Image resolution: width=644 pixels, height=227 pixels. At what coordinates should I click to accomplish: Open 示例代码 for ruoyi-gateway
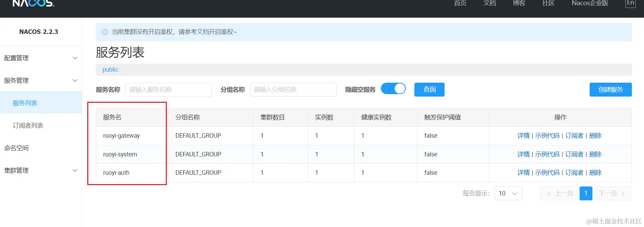[547, 136]
